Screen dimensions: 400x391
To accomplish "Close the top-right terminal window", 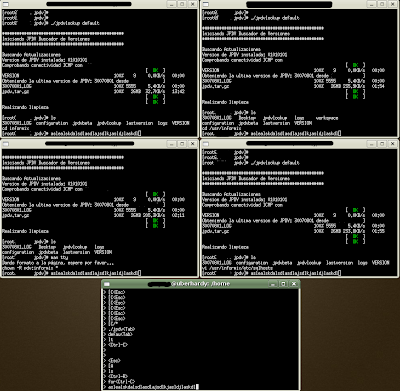I will click(393, 4).
